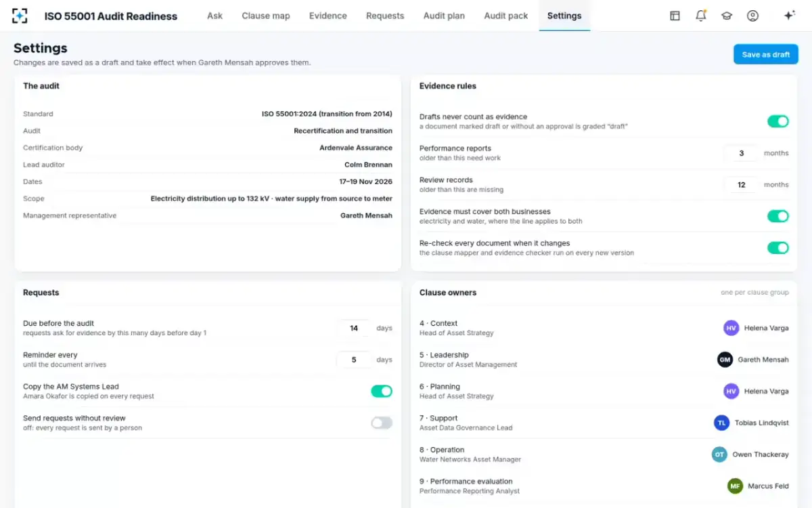812x508 pixels.
Task: Click Gareth Mensah as management representative
Action: tap(366, 215)
